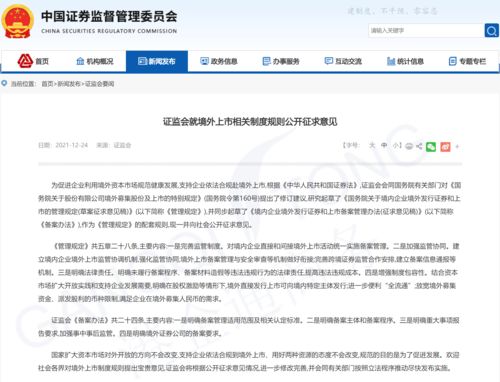Set font size to large 大

[x=372, y=145]
